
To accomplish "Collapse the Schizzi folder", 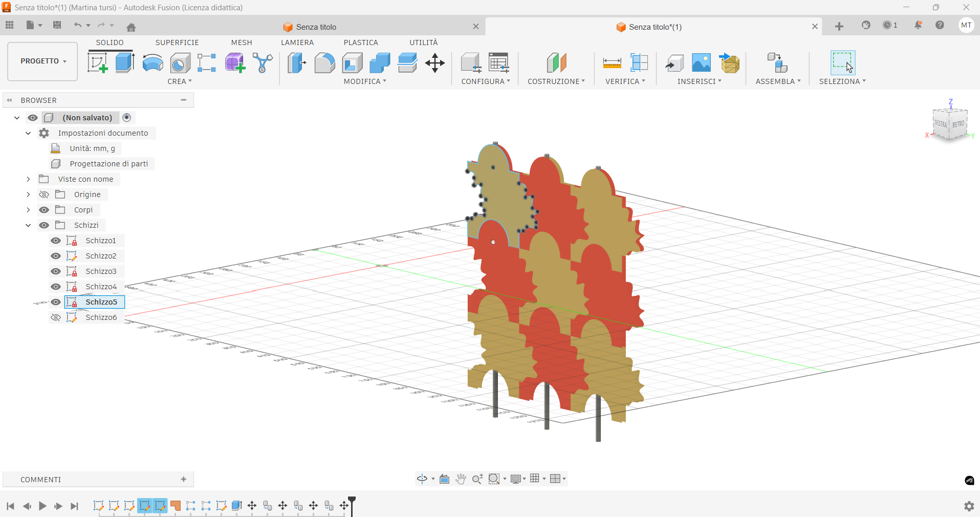I will pos(28,225).
